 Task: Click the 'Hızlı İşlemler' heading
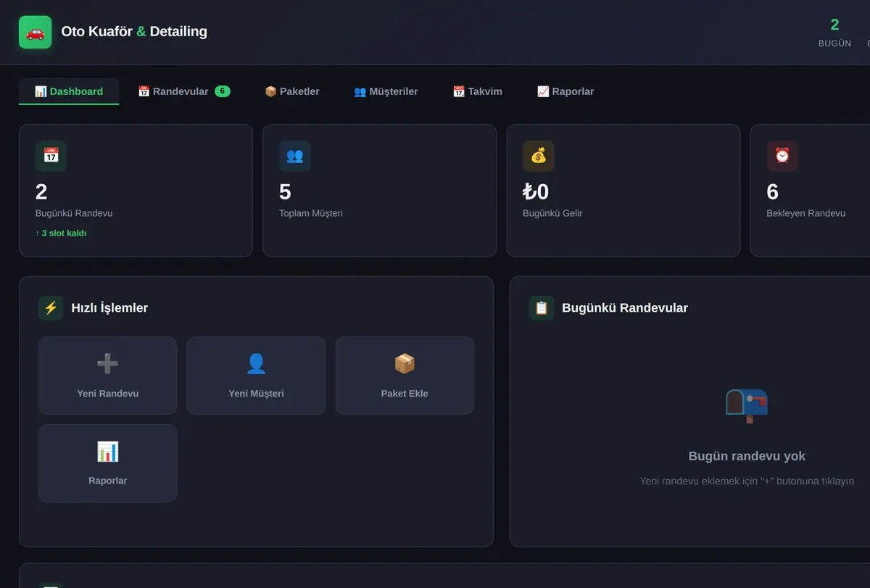109,308
